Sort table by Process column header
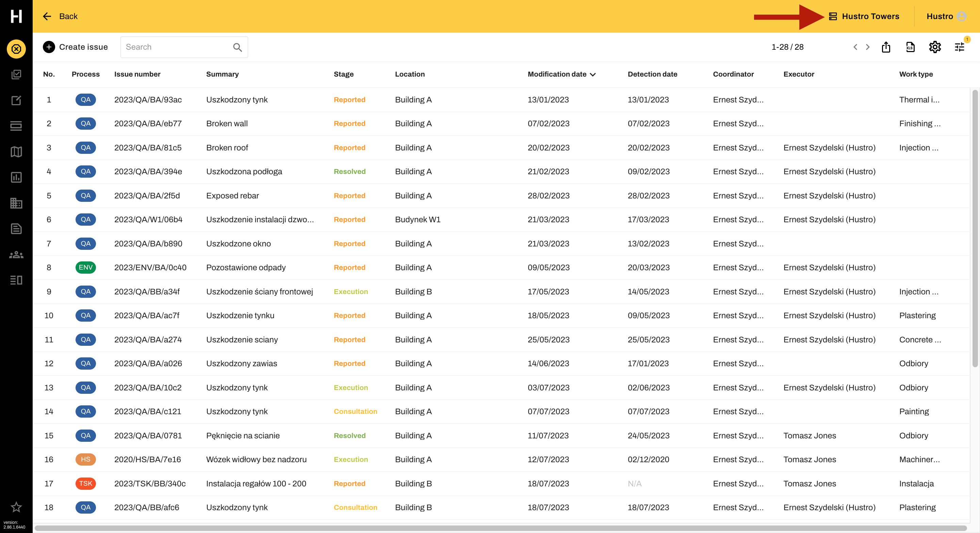The image size is (980, 533). click(x=86, y=74)
